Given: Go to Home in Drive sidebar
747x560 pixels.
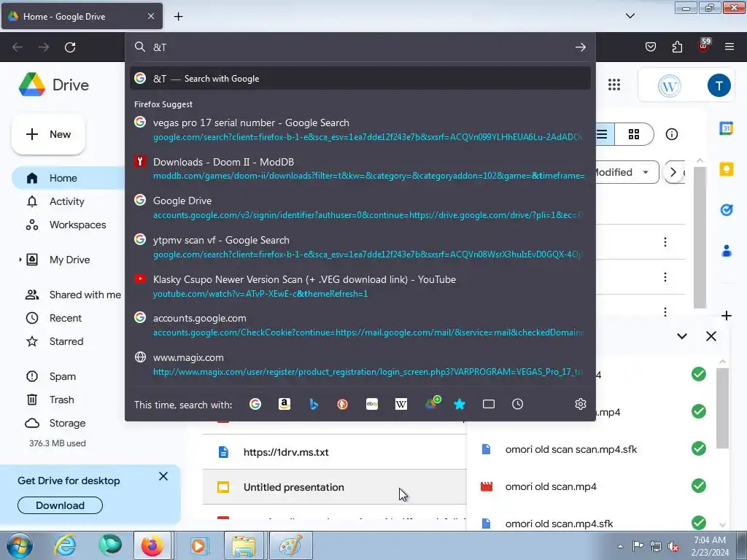Looking at the screenshot, I should coord(69,178).
